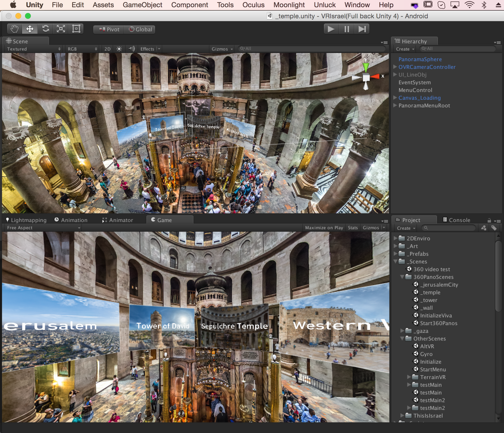Toggle scene audio speaker icon
Image resolution: width=504 pixels, height=433 pixels.
132,49
